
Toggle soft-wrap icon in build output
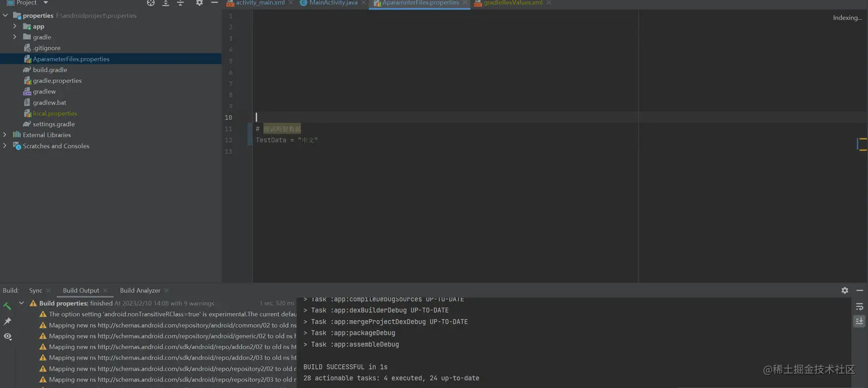[x=859, y=306]
